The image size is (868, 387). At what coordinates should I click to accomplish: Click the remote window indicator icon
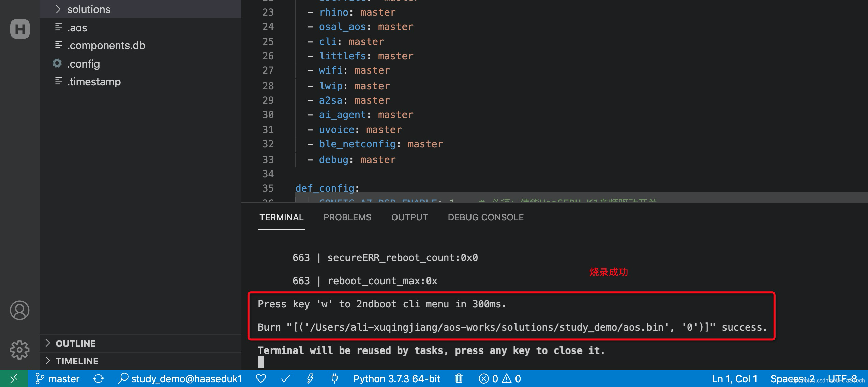14,378
